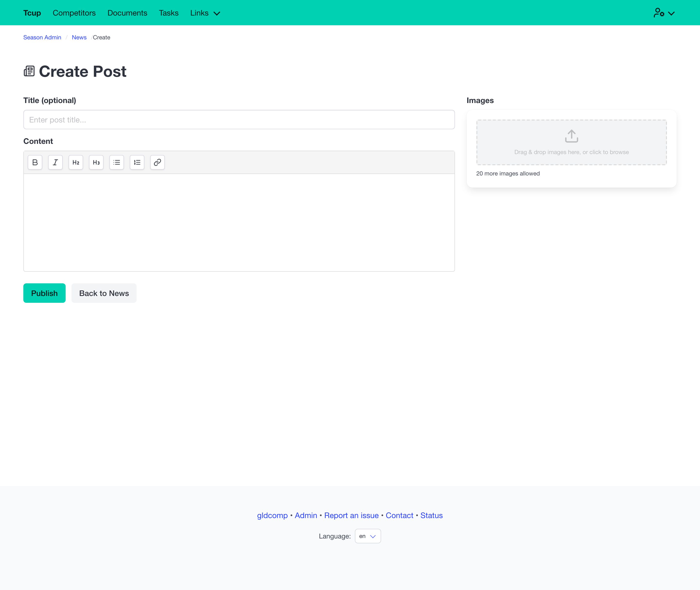Viewport: 700px width, 590px height.
Task: Expand the Links dropdown in navbar
Action: [x=205, y=13]
